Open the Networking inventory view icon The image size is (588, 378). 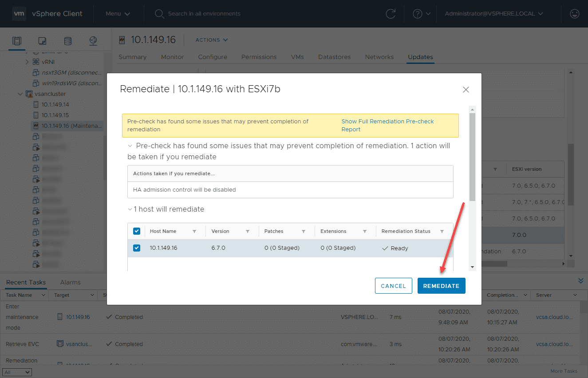pos(93,40)
